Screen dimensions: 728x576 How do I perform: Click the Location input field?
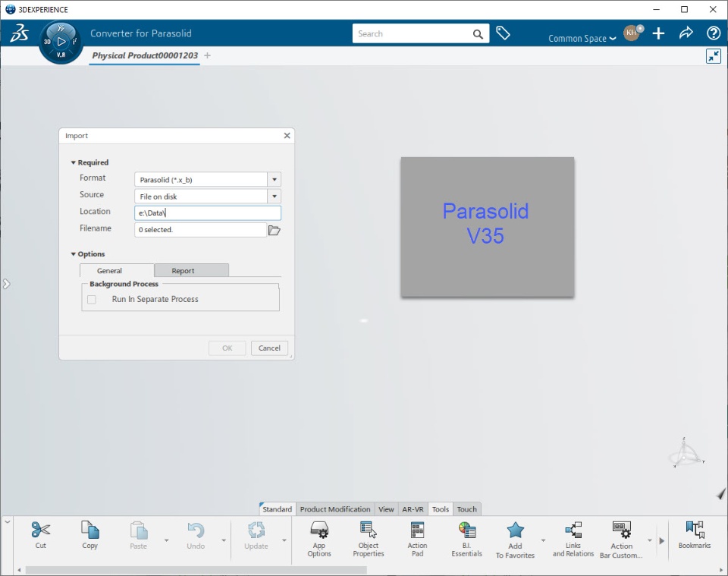208,212
